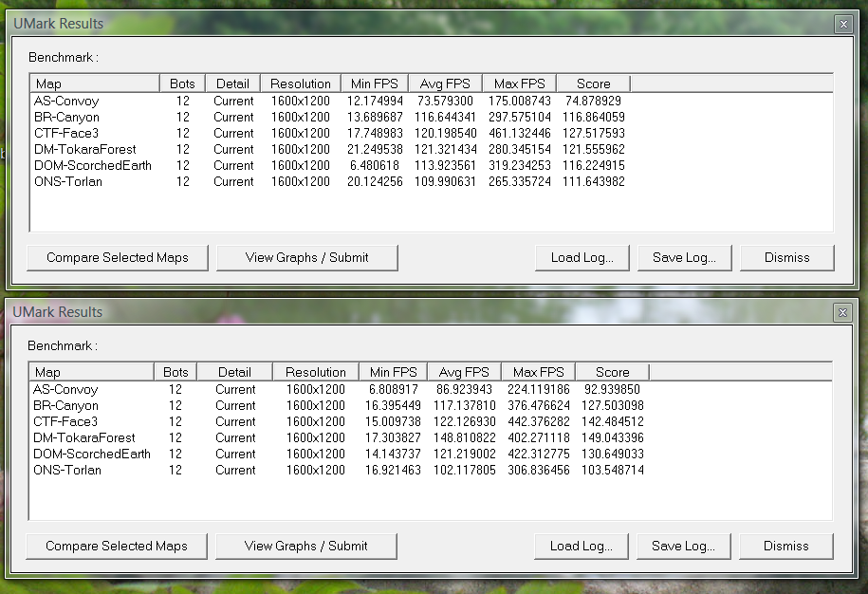Dismiss the upper UMark Results window
868x594 pixels.
[x=786, y=258]
